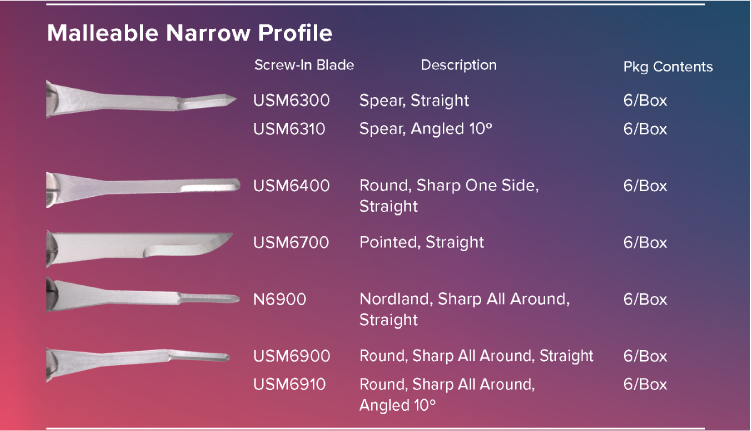Image resolution: width=751 pixels, height=431 pixels.
Task: Click product code USM6900
Action: tap(292, 356)
